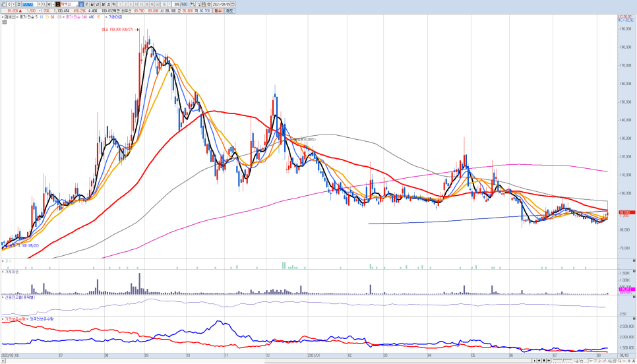Click the sound speaker icon in toolbar
Viewport: 637px width, 364px height.
pos(49,4)
